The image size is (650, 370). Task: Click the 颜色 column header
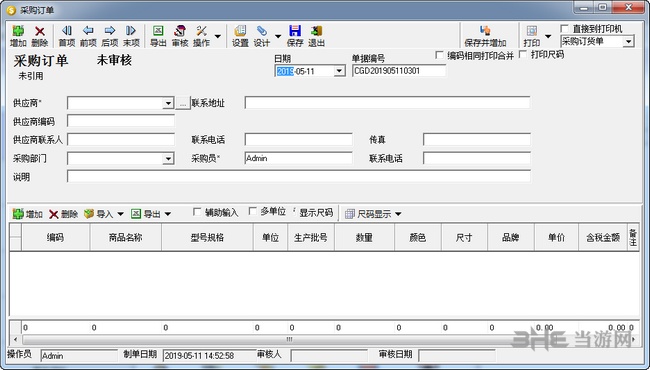pyautogui.click(x=418, y=237)
